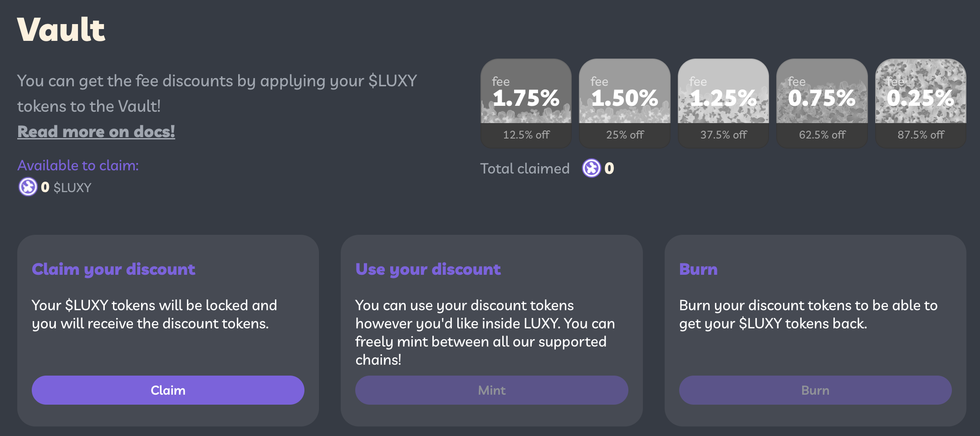Click the 37.5% off discount label

723,135
